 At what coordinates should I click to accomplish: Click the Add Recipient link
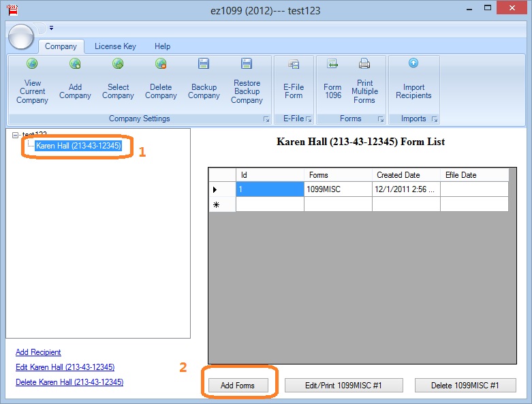(38, 352)
